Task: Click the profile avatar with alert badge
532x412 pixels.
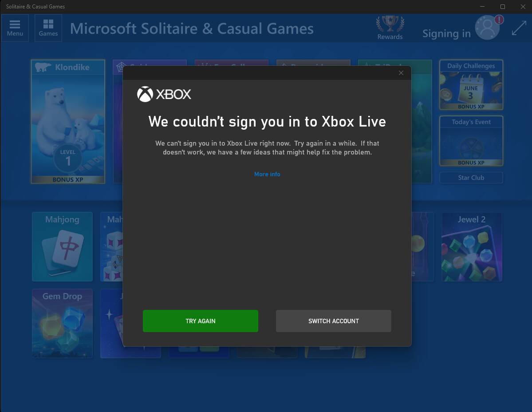Action: point(489,28)
